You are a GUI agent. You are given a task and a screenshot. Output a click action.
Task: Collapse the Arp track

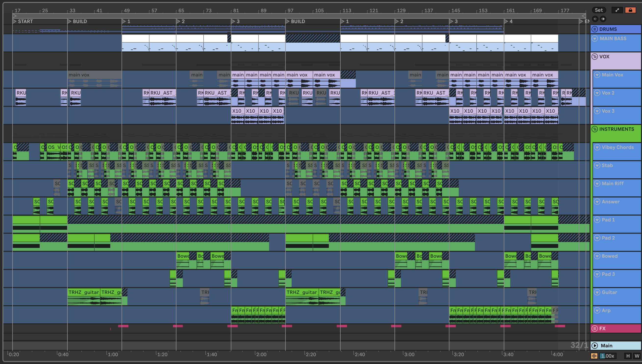[x=597, y=311]
